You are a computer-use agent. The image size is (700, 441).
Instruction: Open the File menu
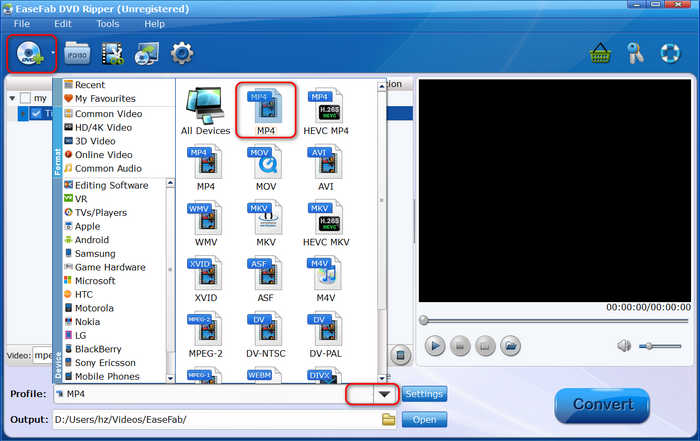click(22, 24)
